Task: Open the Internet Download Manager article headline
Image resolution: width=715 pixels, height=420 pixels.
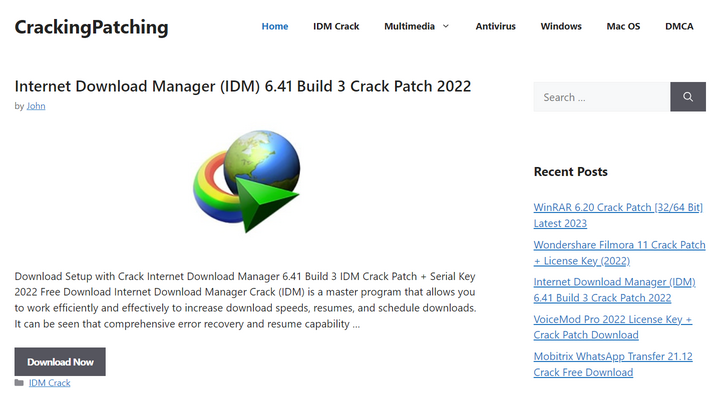Action: 243,86
